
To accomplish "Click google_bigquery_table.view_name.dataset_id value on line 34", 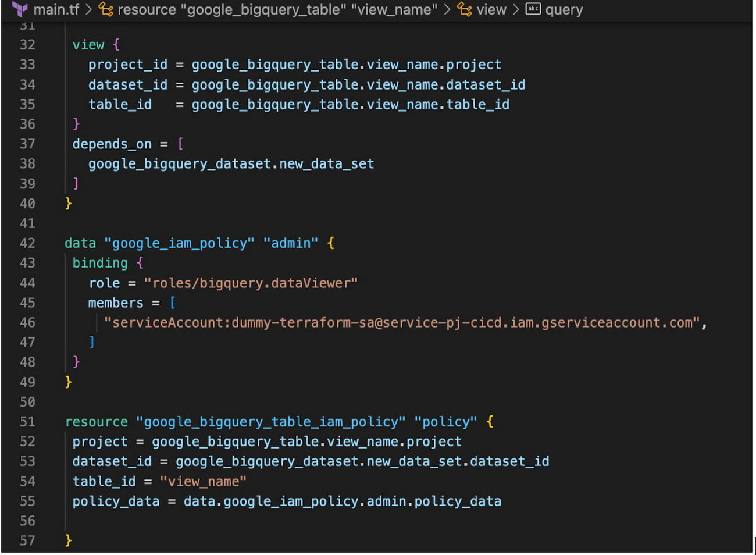I will point(358,85).
